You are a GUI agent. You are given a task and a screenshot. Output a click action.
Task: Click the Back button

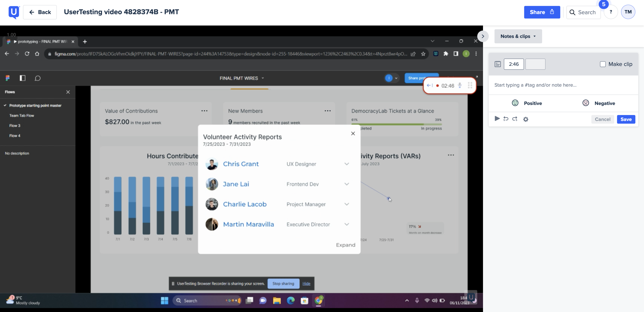pyautogui.click(x=40, y=12)
